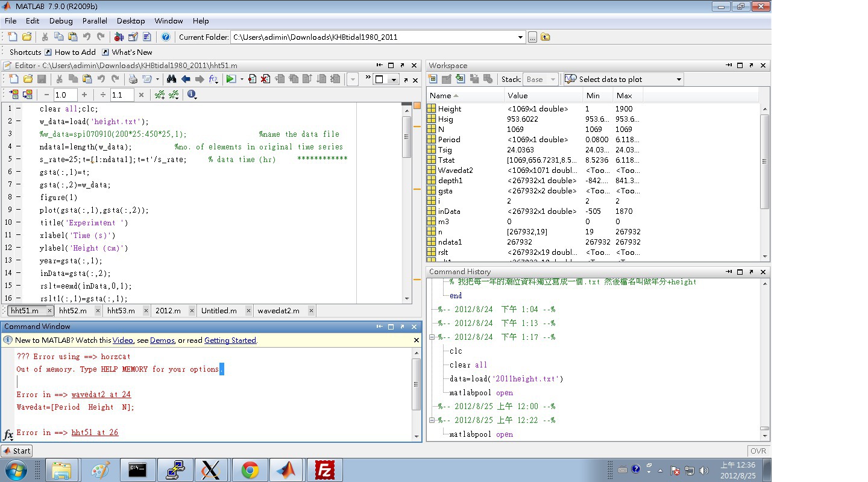868x482 pixels.
Task: Open the Getting Started link
Action: point(230,340)
